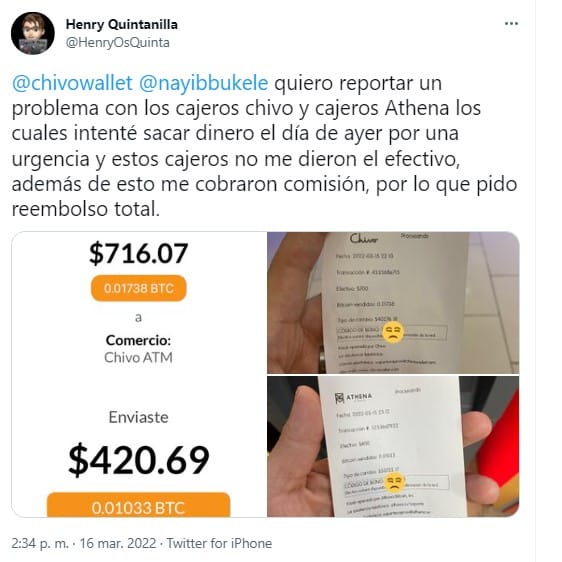562x562 pixels.
Task: Click the sad emoji on Athena receipt
Action: (x=394, y=482)
